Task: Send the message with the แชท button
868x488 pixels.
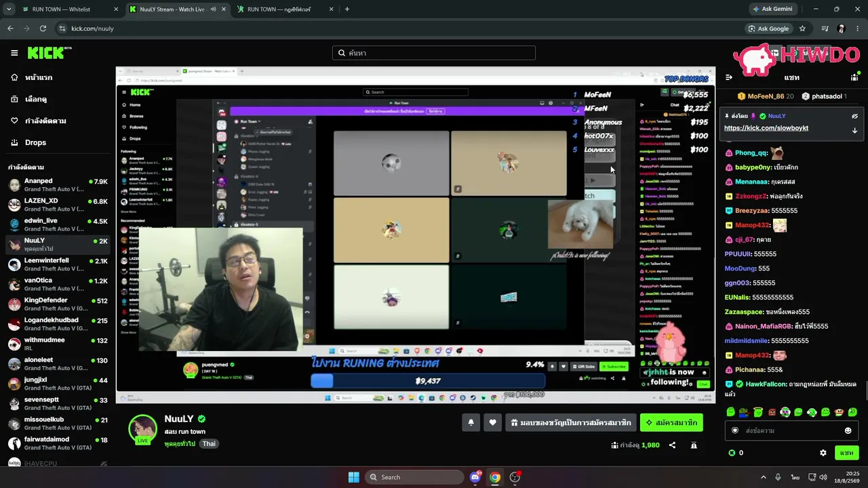Action: pos(846,453)
